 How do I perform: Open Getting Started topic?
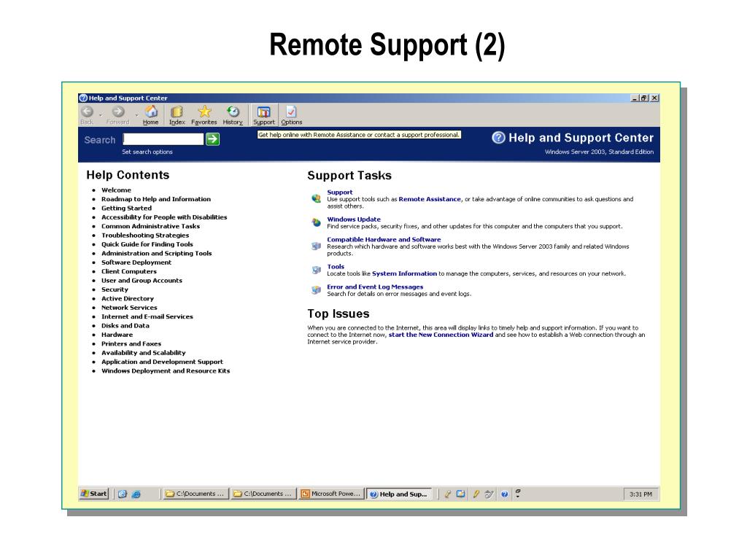coord(126,208)
